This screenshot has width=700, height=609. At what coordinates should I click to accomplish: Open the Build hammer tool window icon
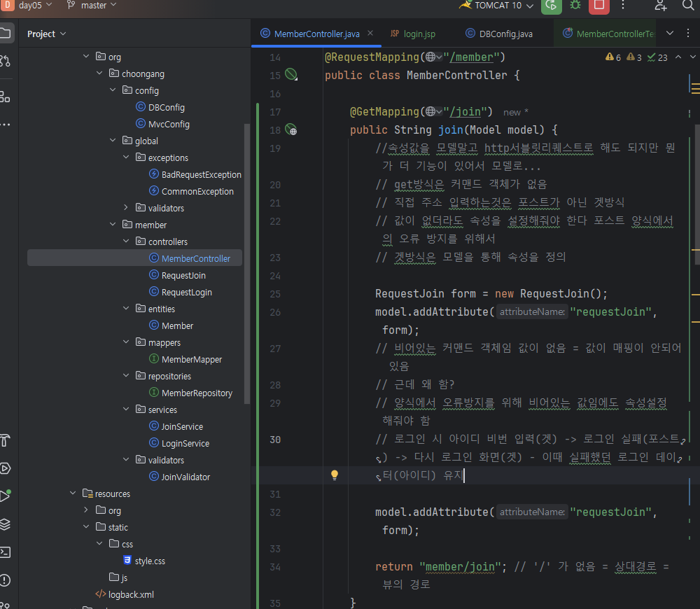pos(5,440)
